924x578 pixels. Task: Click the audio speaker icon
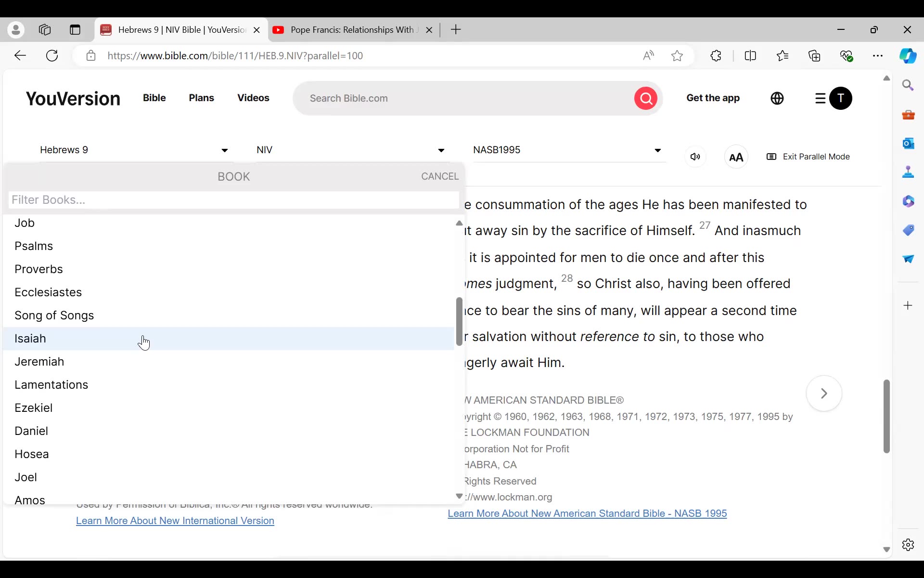point(695,157)
